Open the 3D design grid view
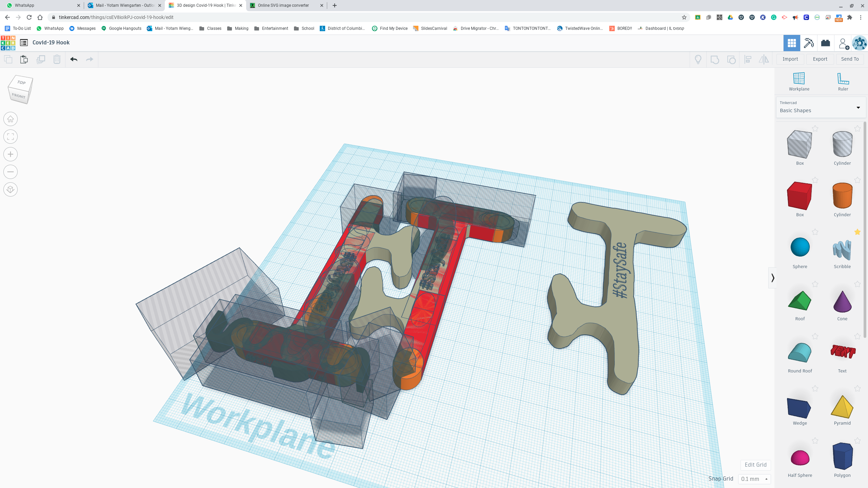The image size is (868, 488). click(x=792, y=43)
